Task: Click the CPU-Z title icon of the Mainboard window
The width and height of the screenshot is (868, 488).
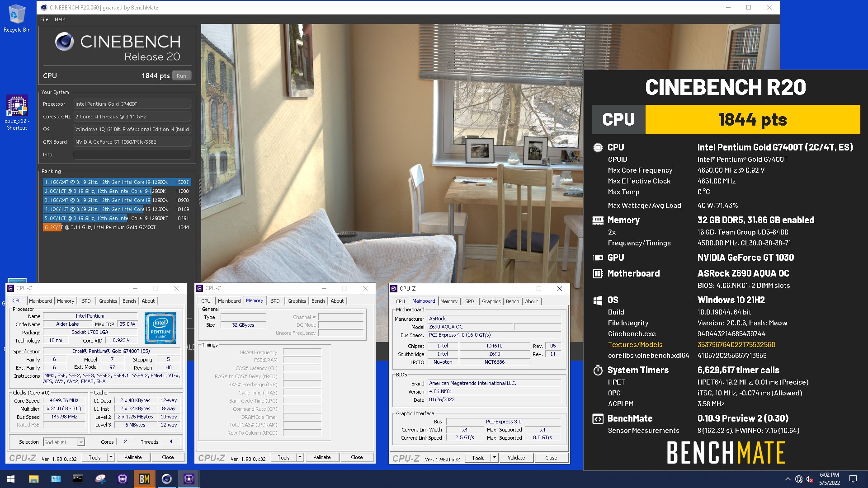Action: tap(394, 288)
